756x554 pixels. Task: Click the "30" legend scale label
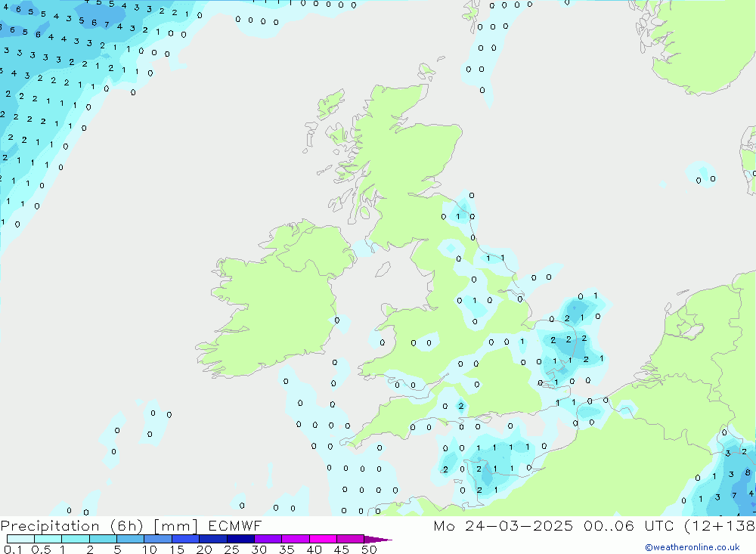click(259, 549)
